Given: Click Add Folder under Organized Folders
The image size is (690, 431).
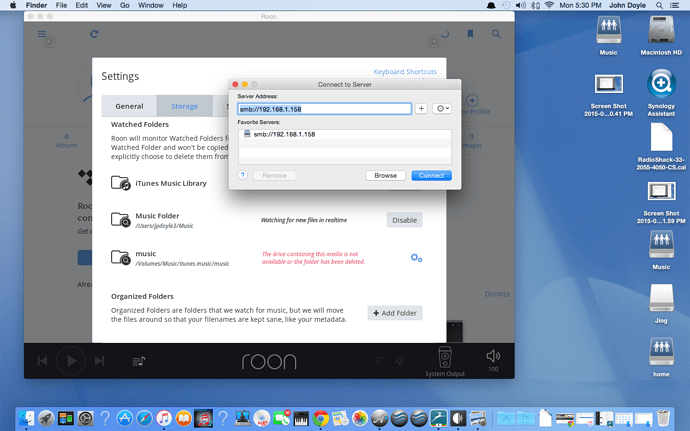Looking at the screenshot, I should point(395,313).
